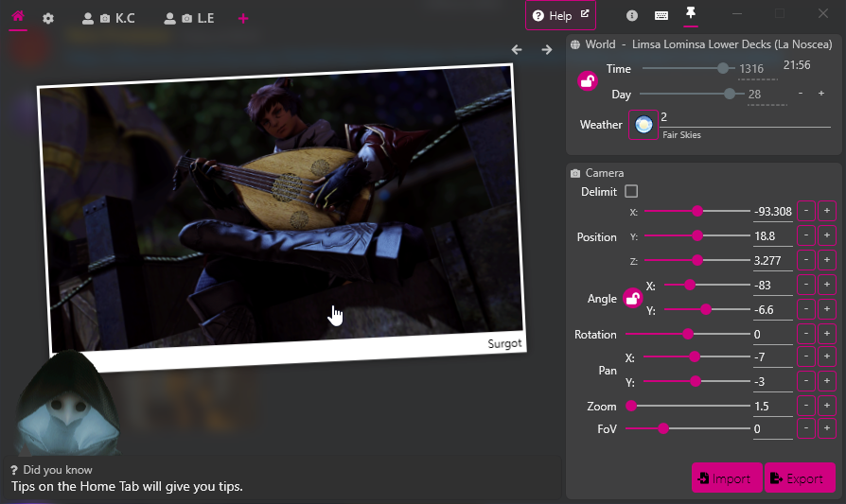The image size is (846, 504).
Task: Edit the Zoom value 1.5
Action: (773, 407)
